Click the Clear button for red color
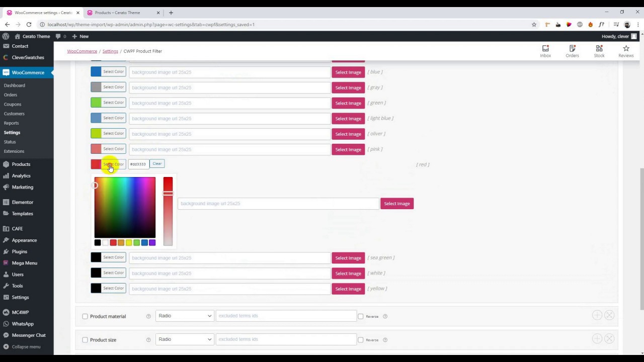Image resolution: width=644 pixels, height=362 pixels. tap(157, 164)
